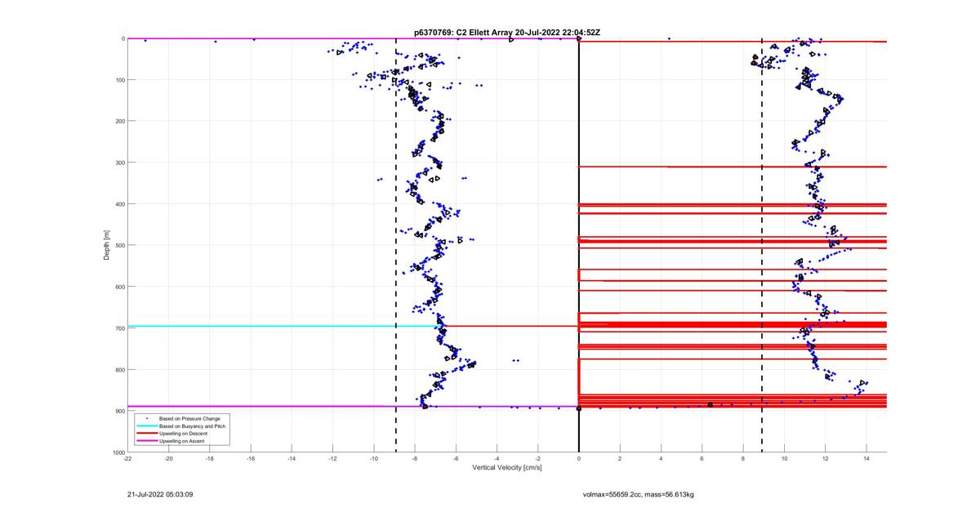Click depth axis tick label 600
The image size is (980, 508).
point(118,287)
